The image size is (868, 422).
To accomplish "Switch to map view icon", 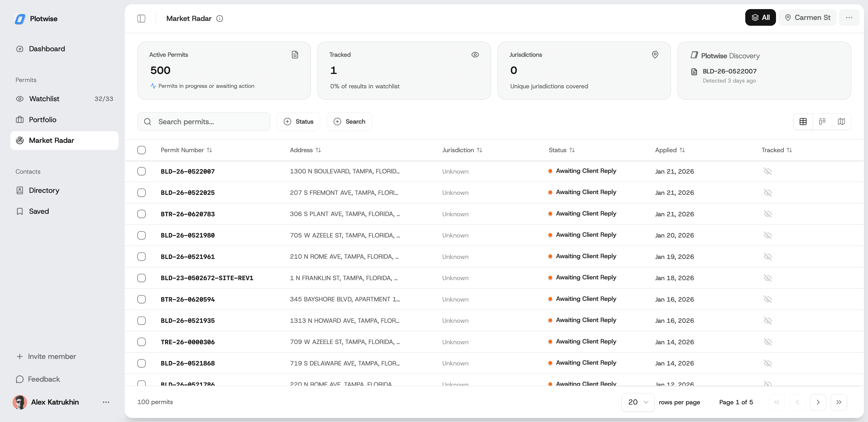I will point(841,121).
